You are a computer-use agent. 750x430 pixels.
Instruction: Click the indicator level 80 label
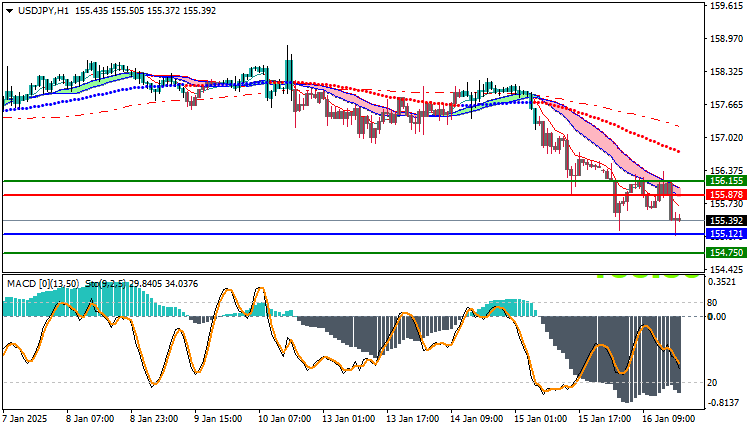(712, 303)
